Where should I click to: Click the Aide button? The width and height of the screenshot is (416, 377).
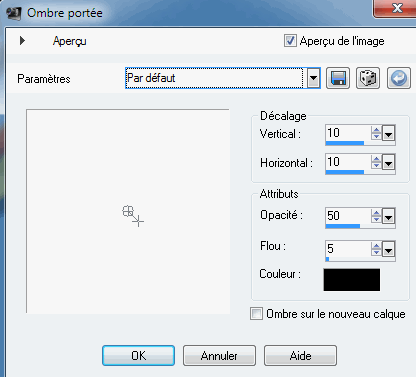point(300,356)
